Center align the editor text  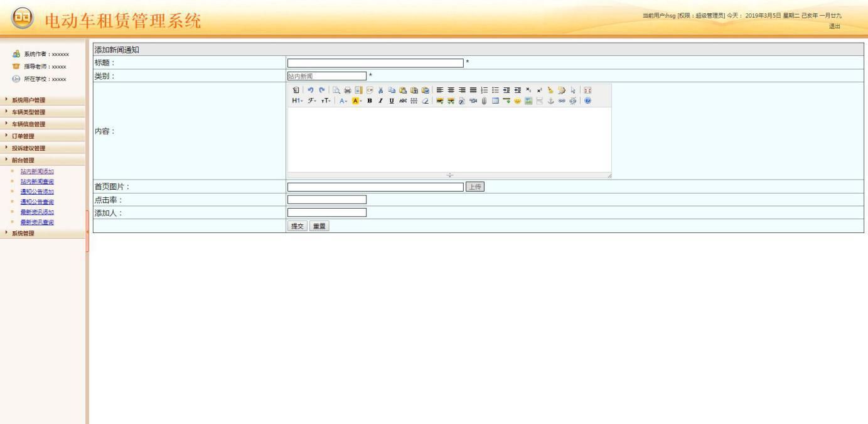click(451, 90)
